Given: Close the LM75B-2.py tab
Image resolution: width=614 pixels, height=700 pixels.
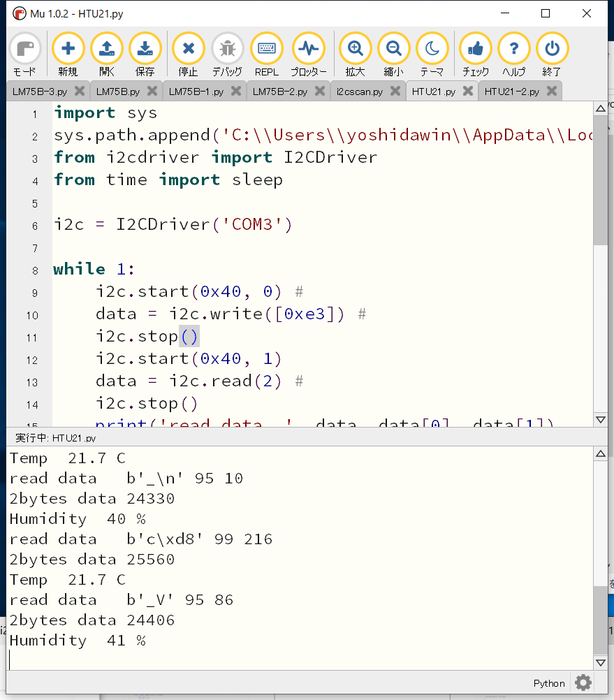Looking at the screenshot, I should pos(319,91).
